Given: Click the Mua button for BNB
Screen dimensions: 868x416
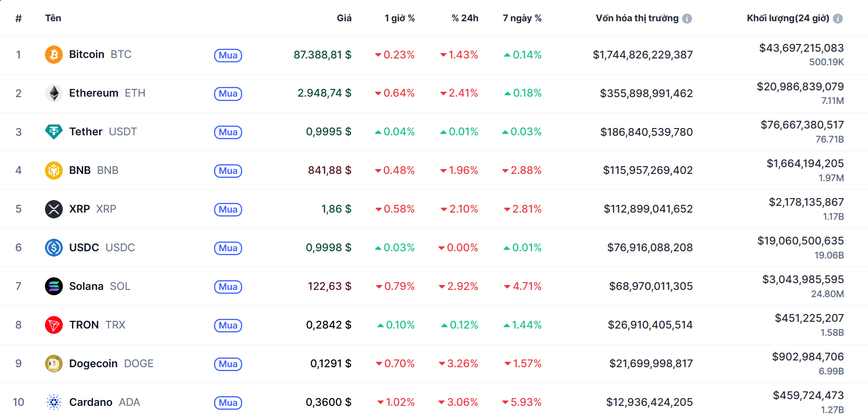Looking at the screenshot, I should tap(228, 171).
